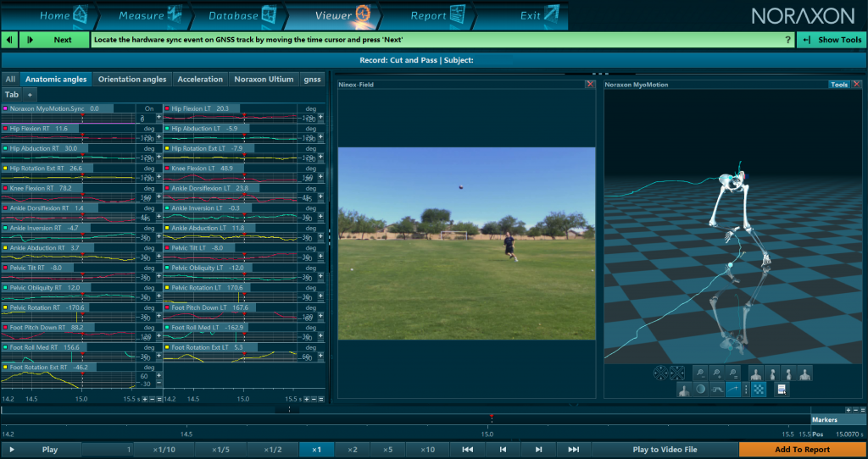Click the Next button
Image resolution: width=868 pixels, height=459 pixels.
click(x=54, y=40)
